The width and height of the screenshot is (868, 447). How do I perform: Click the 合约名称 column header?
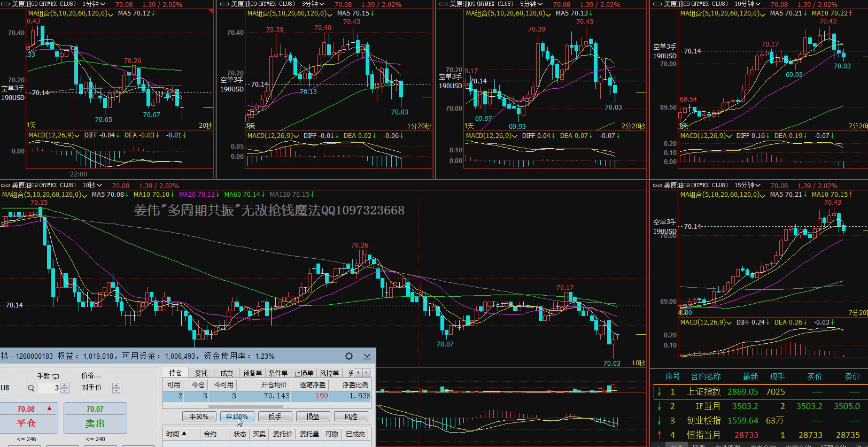pyautogui.click(x=706, y=377)
